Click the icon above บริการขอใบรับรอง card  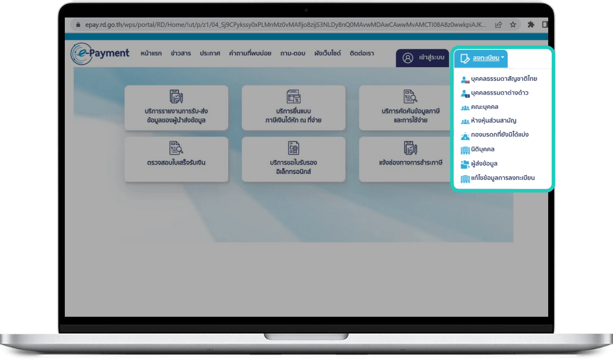tap(293, 148)
